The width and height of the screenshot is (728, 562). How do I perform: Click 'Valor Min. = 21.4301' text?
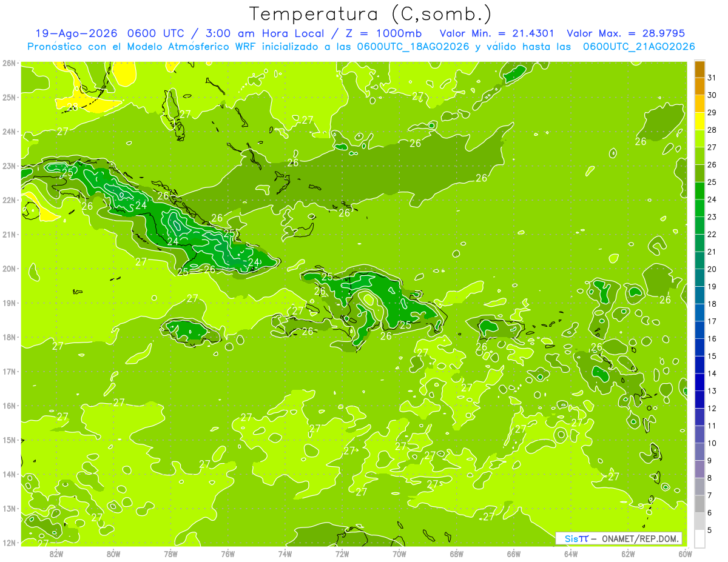tap(496, 33)
